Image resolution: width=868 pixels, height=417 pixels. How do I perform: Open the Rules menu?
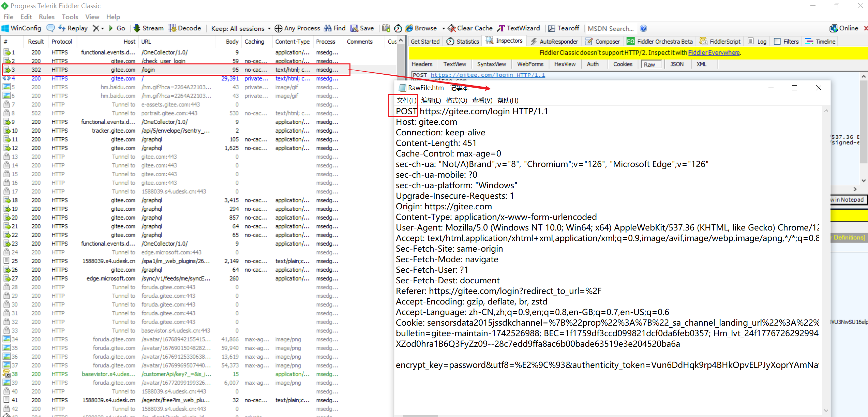(47, 17)
